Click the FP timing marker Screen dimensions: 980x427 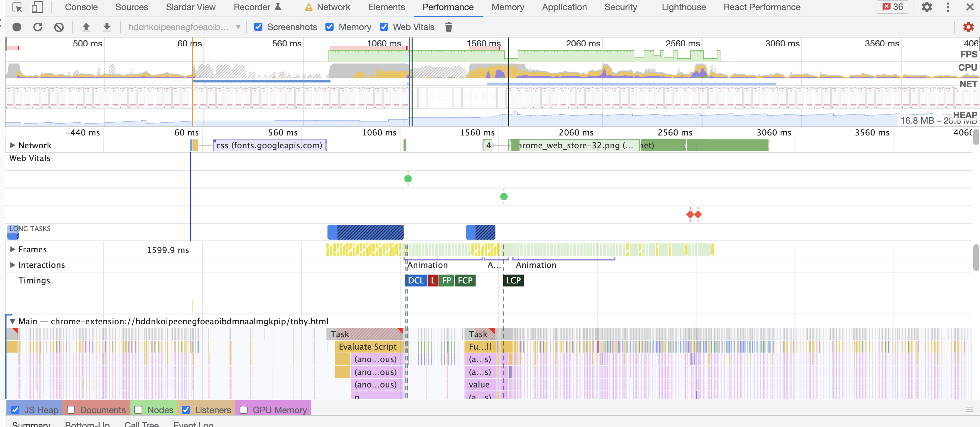447,281
